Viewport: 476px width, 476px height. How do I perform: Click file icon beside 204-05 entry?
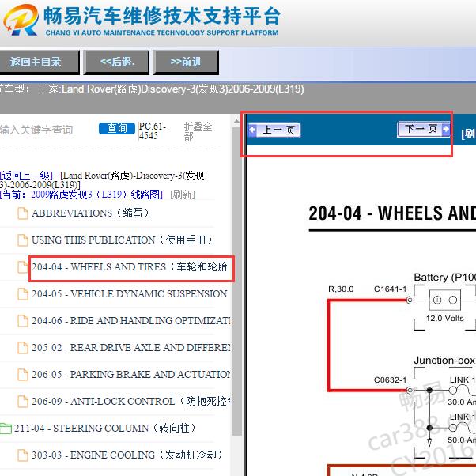[23, 294]
